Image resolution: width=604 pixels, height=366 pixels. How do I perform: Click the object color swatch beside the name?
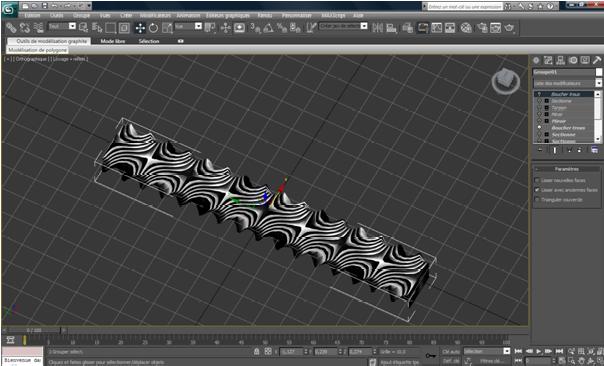point(599,72)
